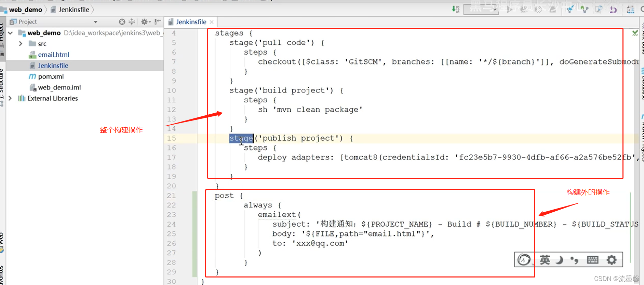
Task: Click "stage('build project')" line text
Action: 286,90
